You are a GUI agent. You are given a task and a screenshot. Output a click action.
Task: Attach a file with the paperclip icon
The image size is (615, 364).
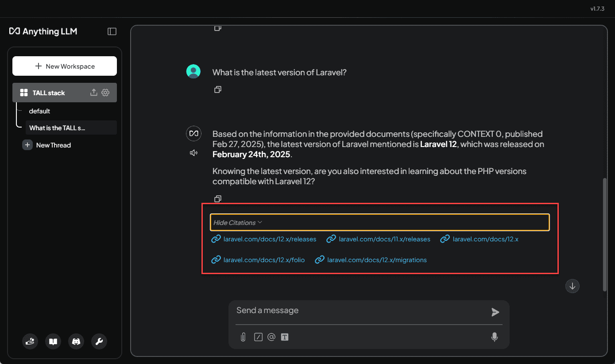243,337
